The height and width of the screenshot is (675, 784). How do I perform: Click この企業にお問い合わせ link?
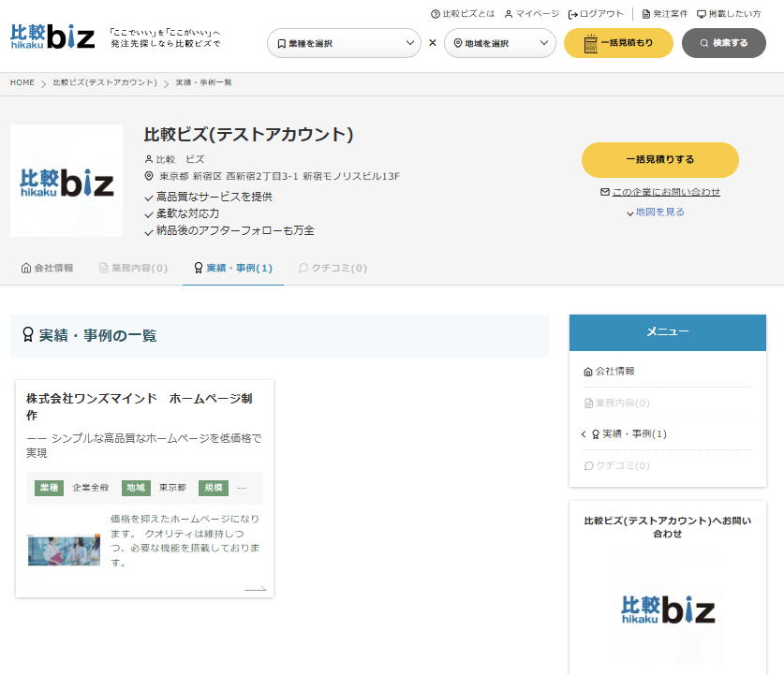(660, 192)
